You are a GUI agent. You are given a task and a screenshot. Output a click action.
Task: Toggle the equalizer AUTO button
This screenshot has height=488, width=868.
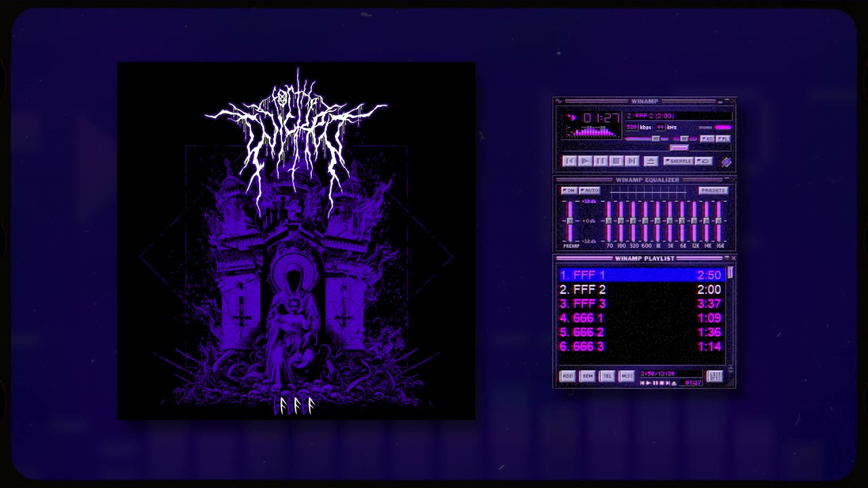point(589,190)
